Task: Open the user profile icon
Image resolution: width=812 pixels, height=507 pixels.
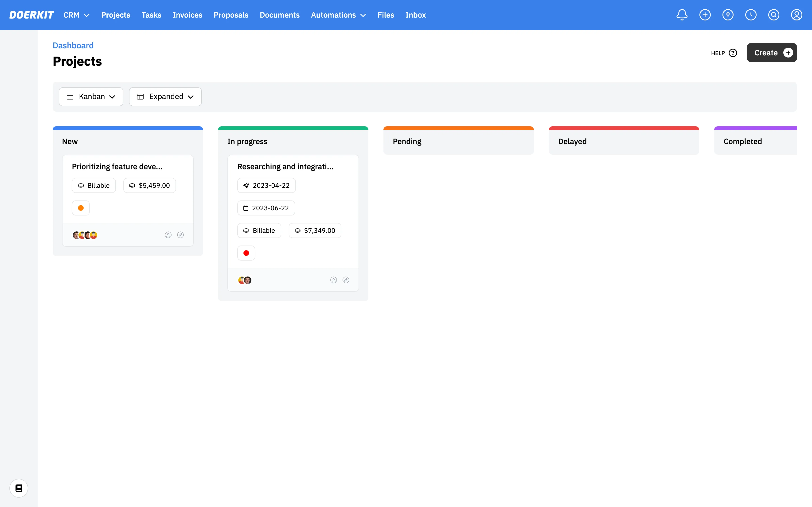Action: click(x=796, y=15)
